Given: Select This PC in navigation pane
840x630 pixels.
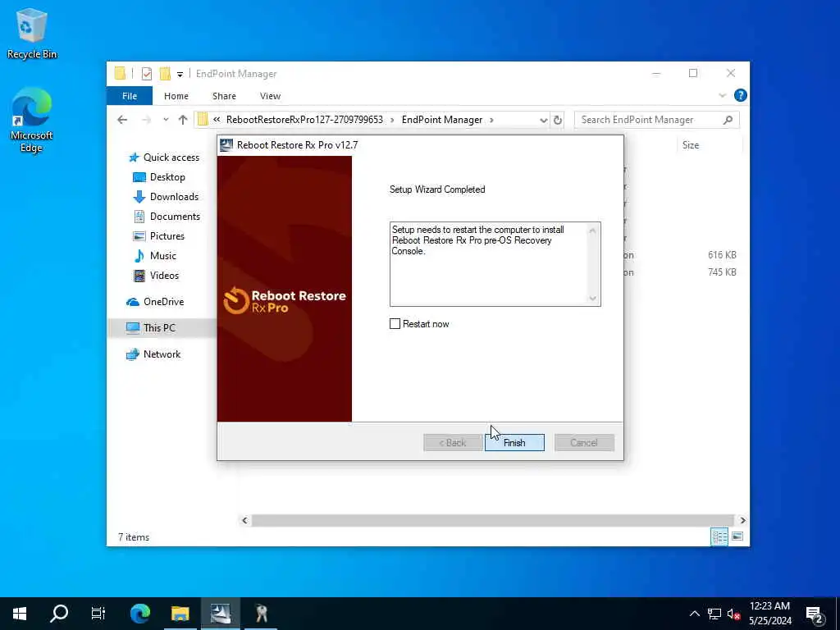Looking at the screenshot, I should click(159, 328).
